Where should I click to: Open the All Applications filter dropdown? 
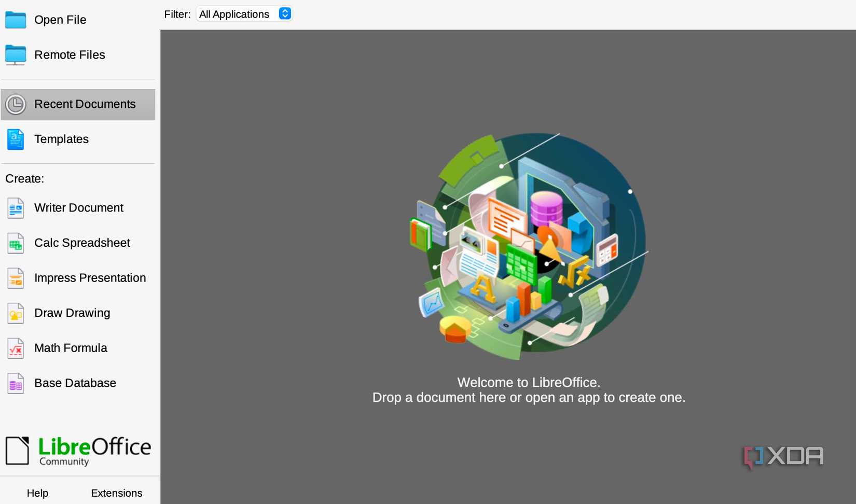coord(244,13)
